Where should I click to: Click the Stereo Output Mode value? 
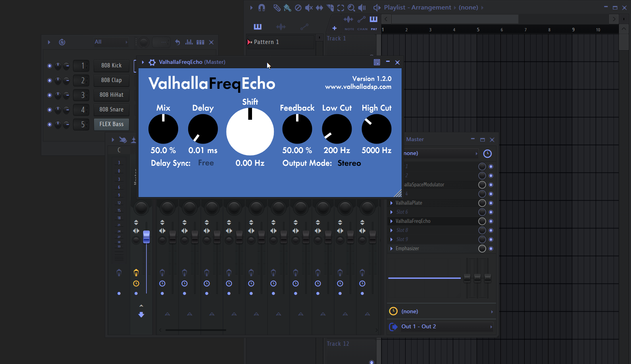(x=349, y=163)
